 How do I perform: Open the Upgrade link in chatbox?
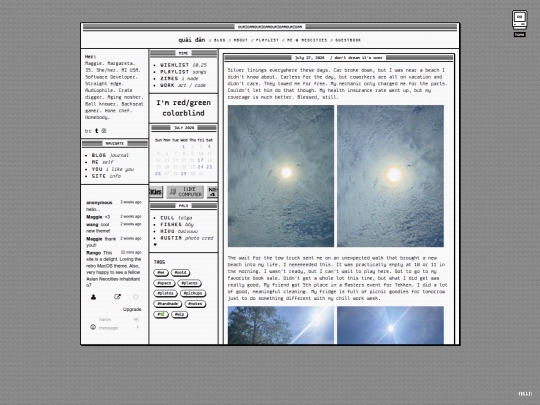pyautogui.click(x=132, y=309)
